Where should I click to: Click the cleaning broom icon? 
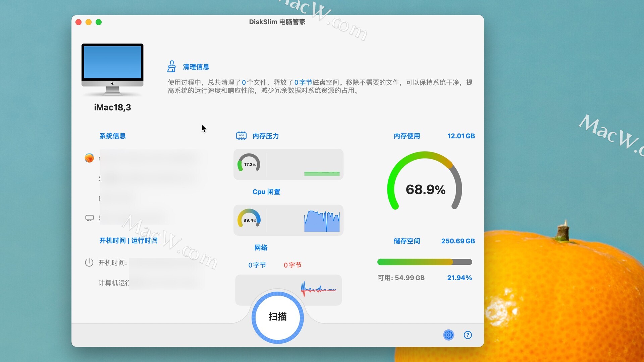pyautogui.click(x=171, y=66)
